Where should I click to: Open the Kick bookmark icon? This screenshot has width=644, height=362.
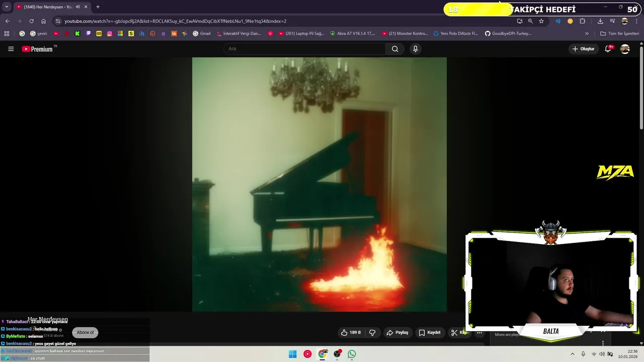tap(77, 34)
